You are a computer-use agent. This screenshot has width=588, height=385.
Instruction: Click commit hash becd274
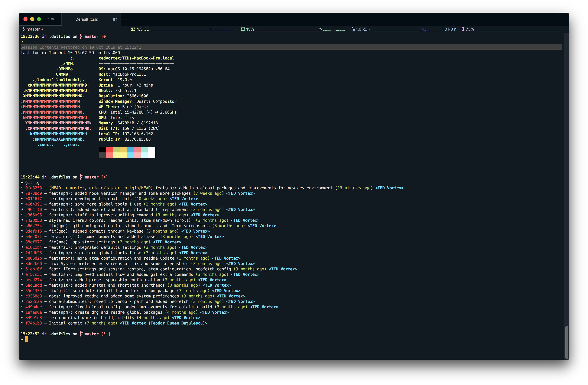34,280
